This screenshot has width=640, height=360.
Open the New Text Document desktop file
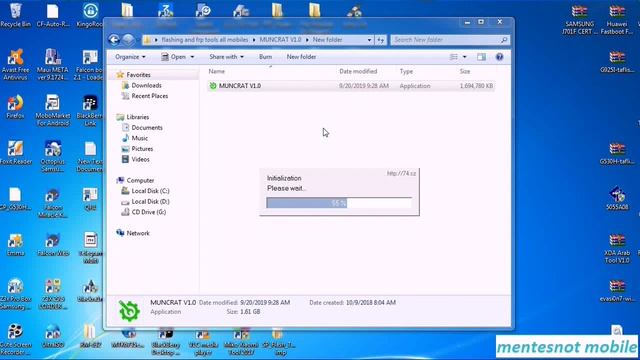[x=90, y=156]
